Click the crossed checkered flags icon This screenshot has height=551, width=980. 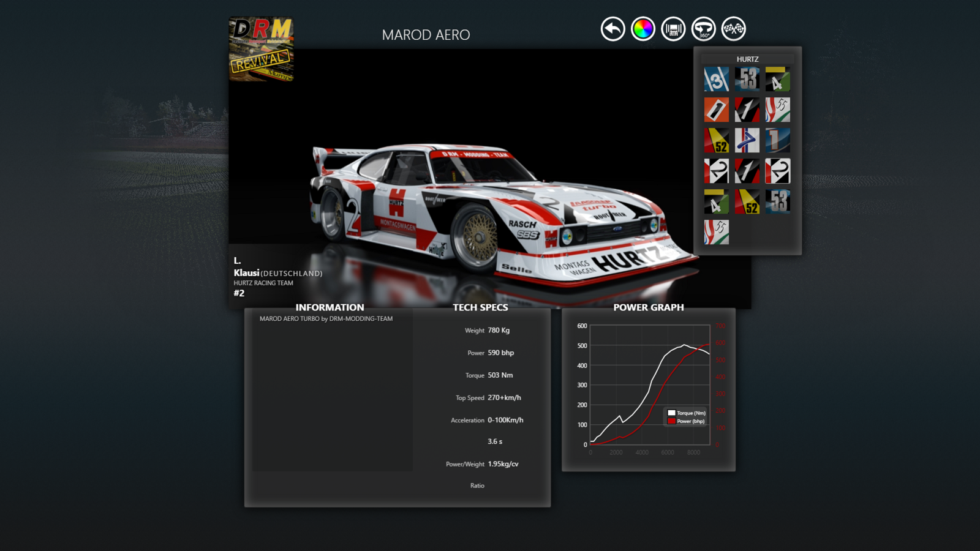[734, 29]
